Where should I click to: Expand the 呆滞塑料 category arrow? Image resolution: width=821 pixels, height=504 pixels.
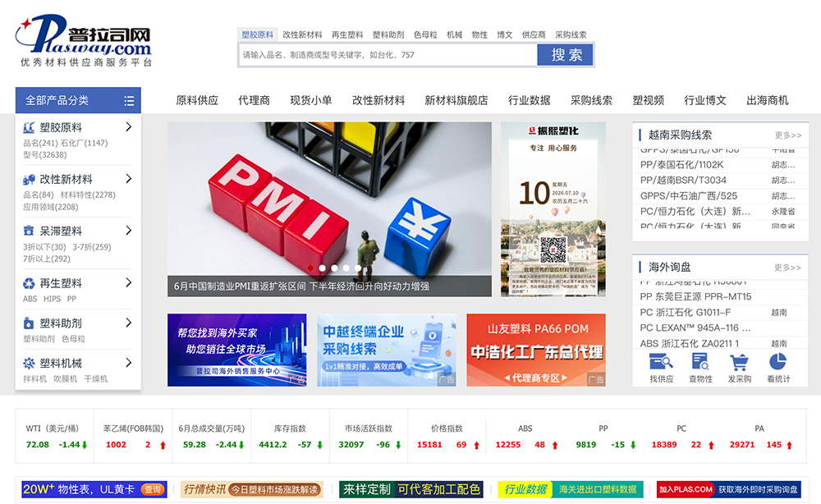coord(128,231)
